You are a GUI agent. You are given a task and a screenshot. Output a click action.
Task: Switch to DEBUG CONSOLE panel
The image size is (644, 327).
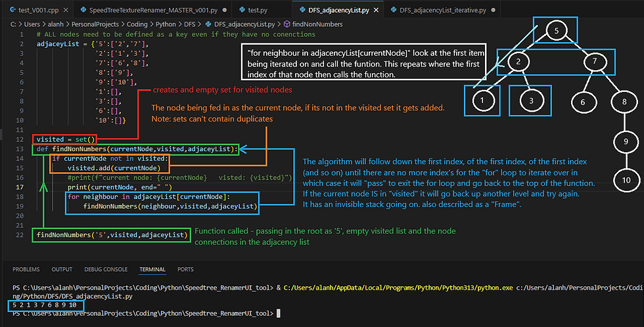[106, 269]
